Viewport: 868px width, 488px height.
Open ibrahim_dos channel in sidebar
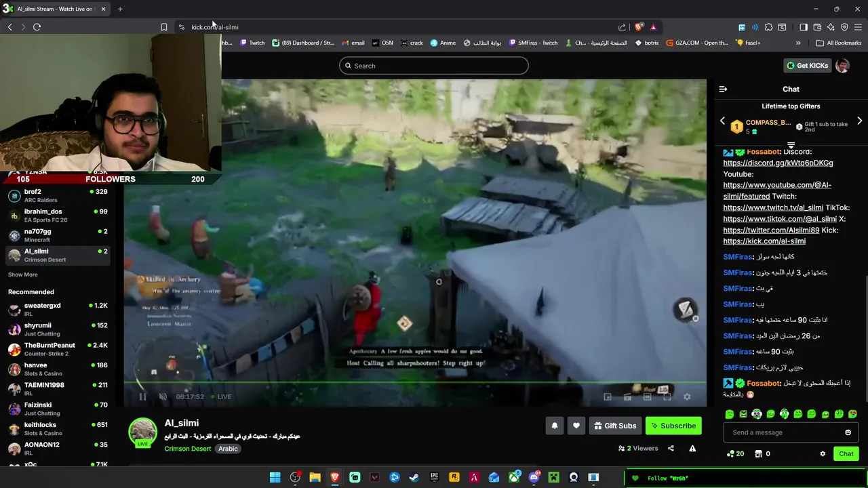point(58,216)
